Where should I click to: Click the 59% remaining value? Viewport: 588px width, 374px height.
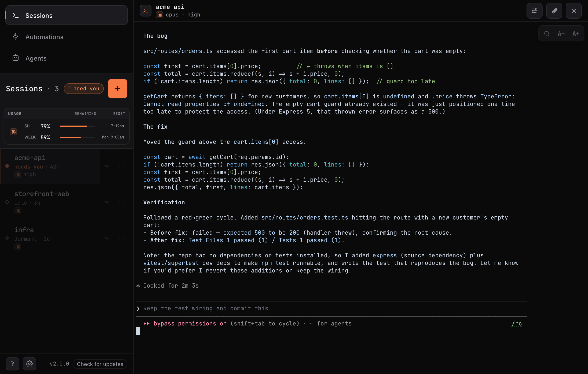tap(45, 137)
